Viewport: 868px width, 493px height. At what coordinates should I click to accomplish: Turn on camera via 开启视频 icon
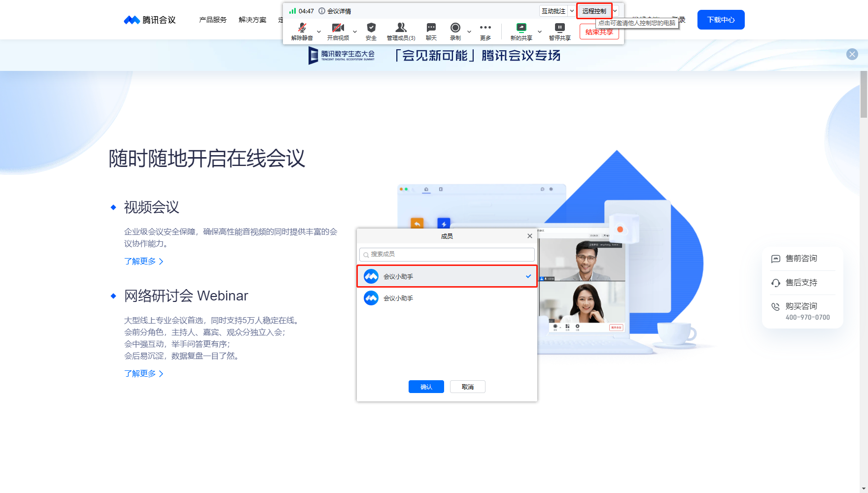click(338, 28)
